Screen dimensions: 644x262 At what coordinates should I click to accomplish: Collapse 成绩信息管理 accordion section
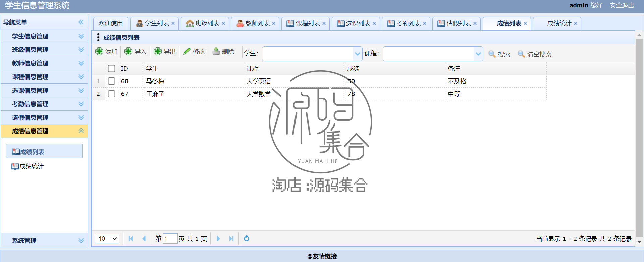pos(44,131)
